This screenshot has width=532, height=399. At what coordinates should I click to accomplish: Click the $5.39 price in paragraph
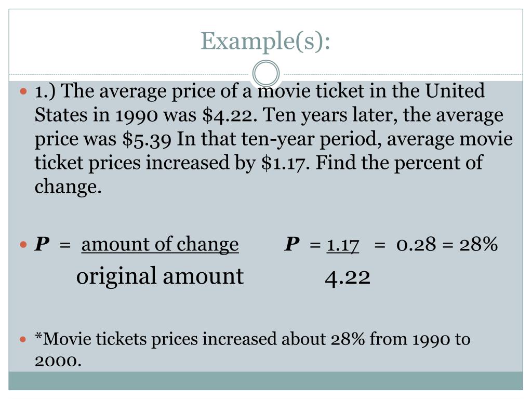pos(147,139)
